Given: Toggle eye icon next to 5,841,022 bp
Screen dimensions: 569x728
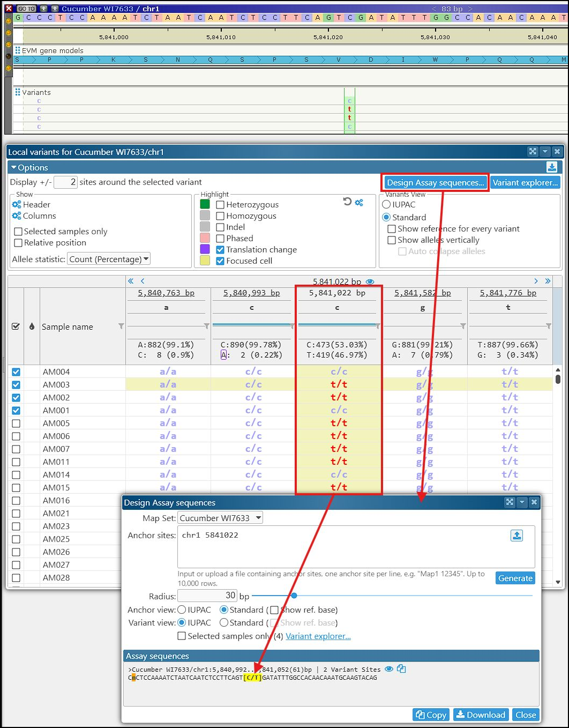Looking at the screenshot, I should coord(370,281).
